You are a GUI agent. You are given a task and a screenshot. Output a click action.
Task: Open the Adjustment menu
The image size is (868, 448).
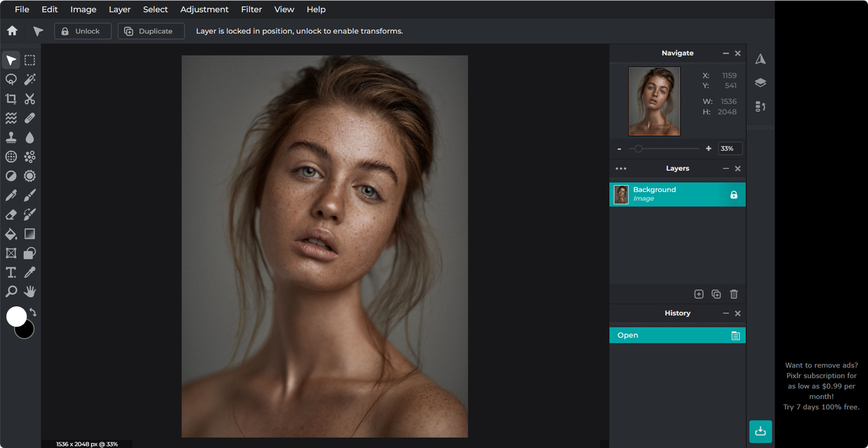tap(204, 9)
